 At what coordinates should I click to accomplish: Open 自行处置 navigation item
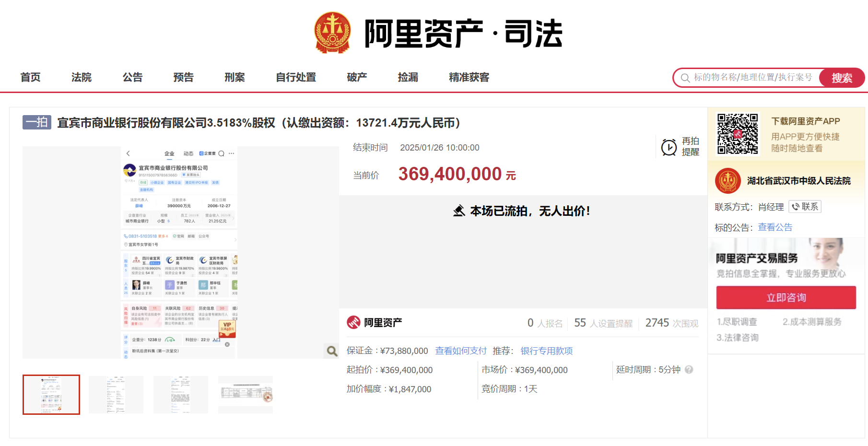click(x=296, y=77)
